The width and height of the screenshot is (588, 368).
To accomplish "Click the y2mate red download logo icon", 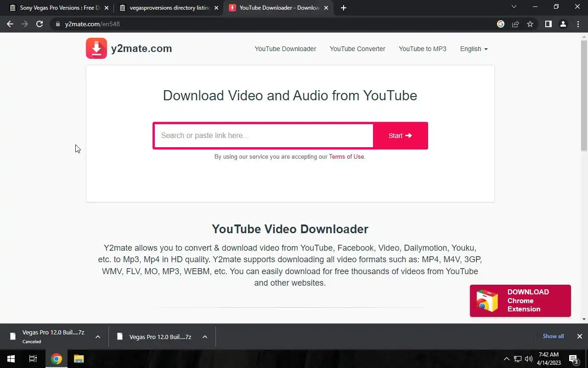I will [x=96, y=48].
